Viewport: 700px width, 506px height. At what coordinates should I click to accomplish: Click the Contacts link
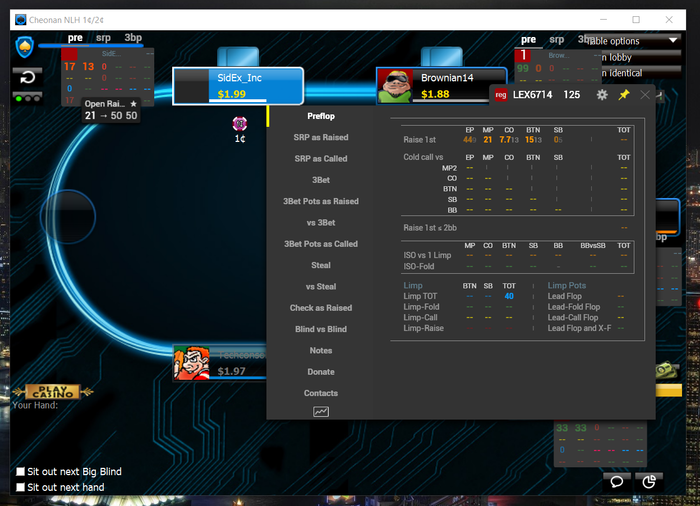(321, 393)
